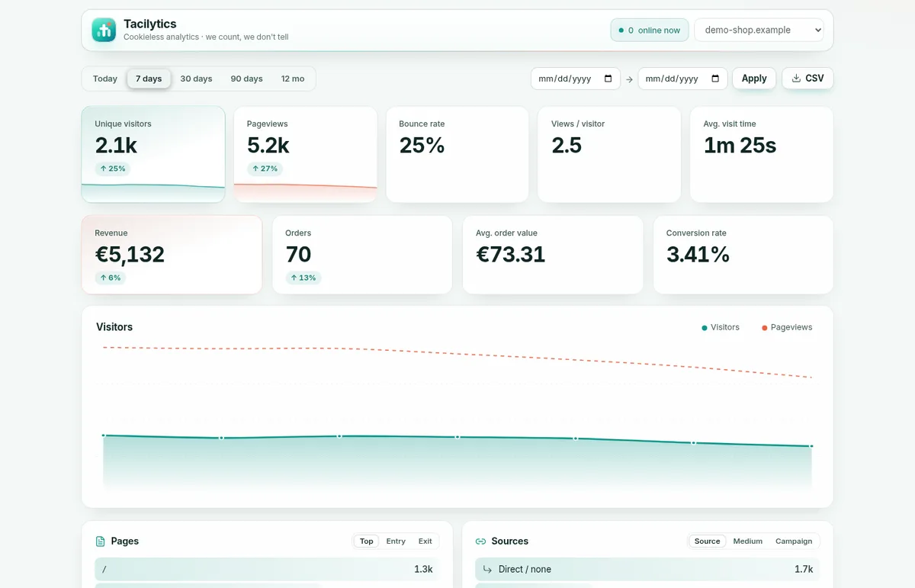Screen dimensions: 915x588
Task: Click the €5,132 revenue value
Action: click(130, 254)
